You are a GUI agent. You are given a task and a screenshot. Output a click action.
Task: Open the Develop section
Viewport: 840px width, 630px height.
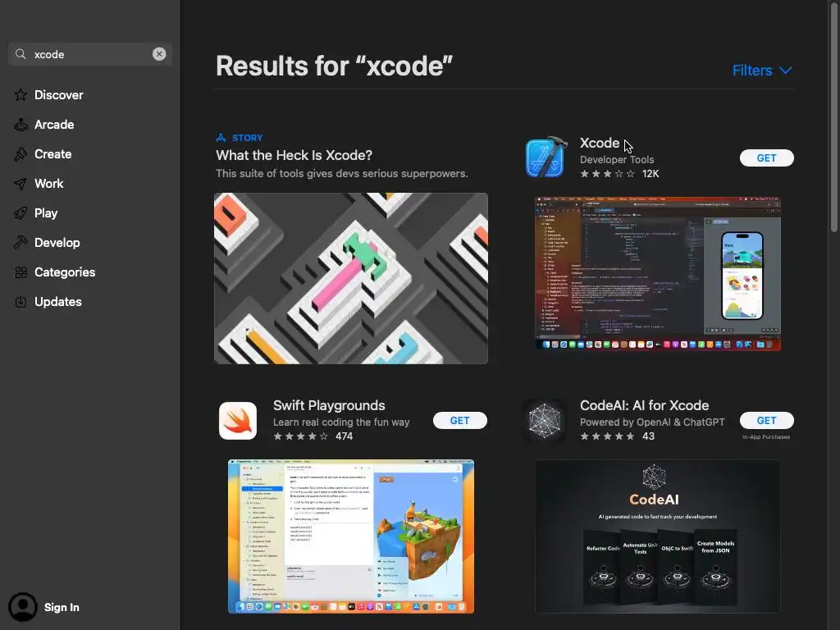click(x=57, y=243)
